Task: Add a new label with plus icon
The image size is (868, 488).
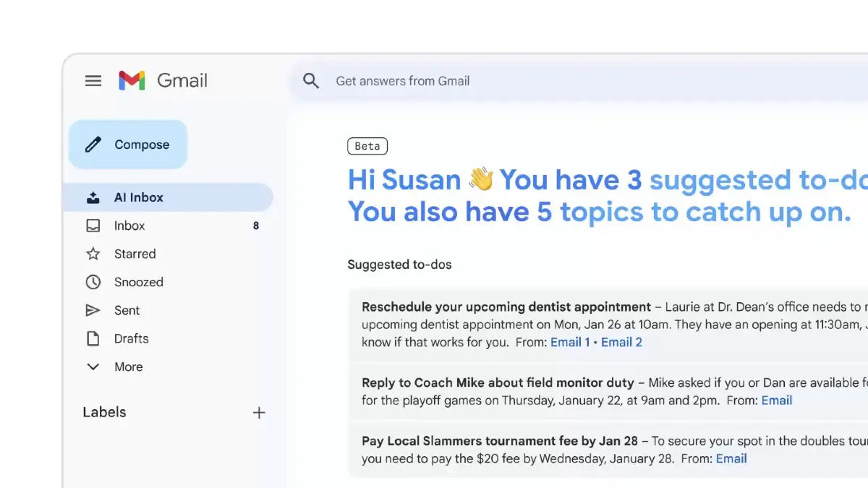Action: click(x=259, y=413)
